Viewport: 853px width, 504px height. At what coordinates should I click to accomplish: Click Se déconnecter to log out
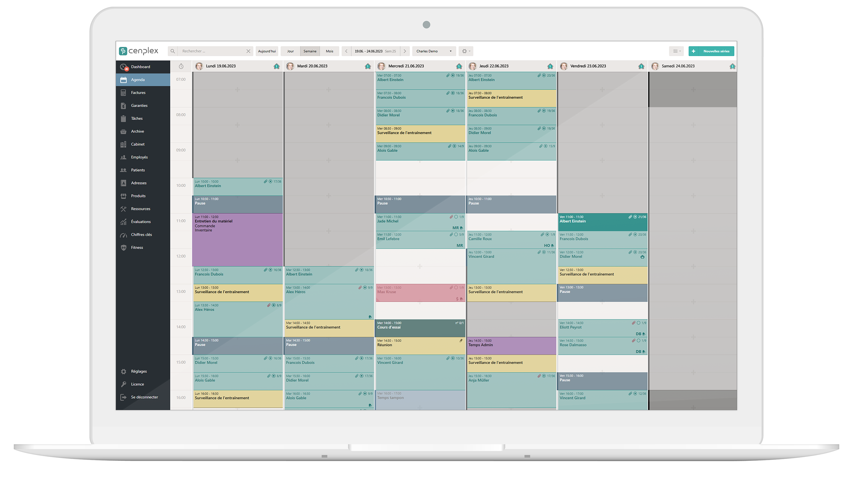coord(143,397)
